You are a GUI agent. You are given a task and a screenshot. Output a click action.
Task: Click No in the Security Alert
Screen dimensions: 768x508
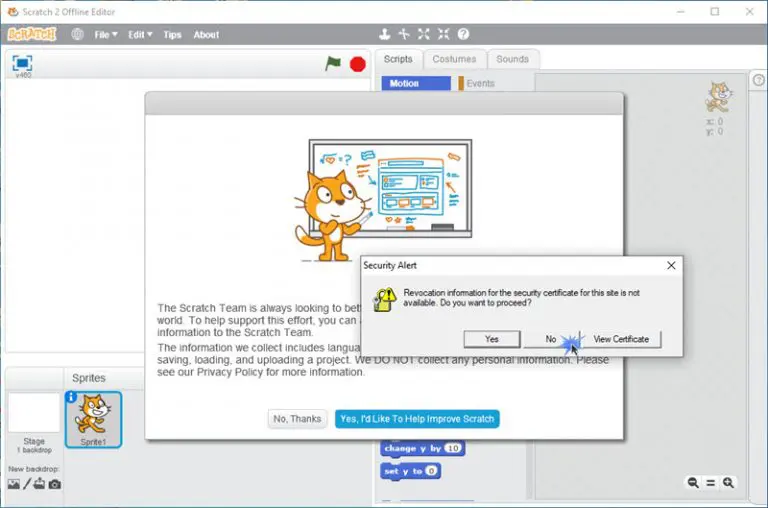[551, 339]
